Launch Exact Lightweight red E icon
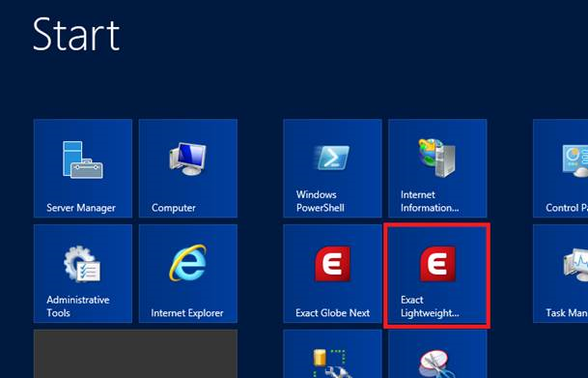Viewport: 588px width, 378px height. tap(437, 264)
